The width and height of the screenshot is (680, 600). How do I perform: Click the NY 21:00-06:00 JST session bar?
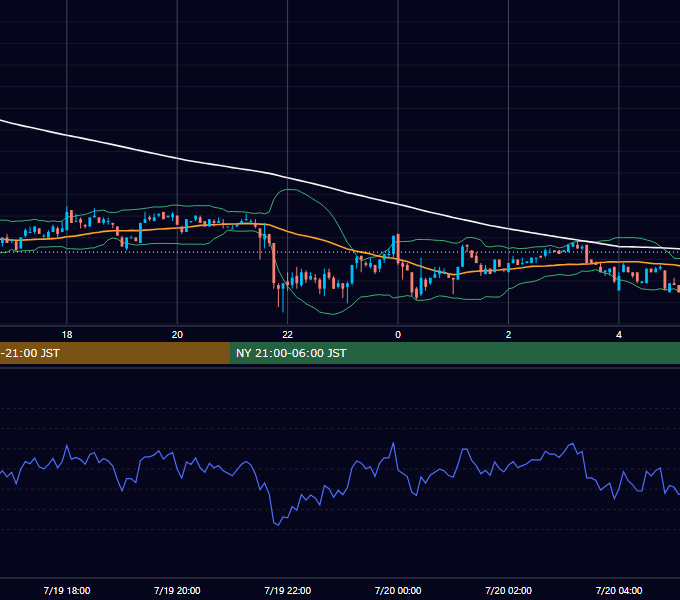click(x=455, y=353)
